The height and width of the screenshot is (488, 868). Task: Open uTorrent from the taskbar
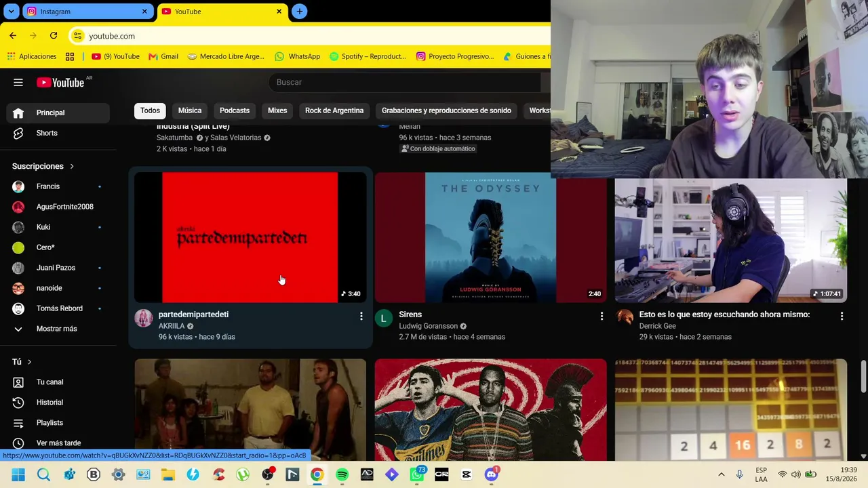(x=243, y=474)
